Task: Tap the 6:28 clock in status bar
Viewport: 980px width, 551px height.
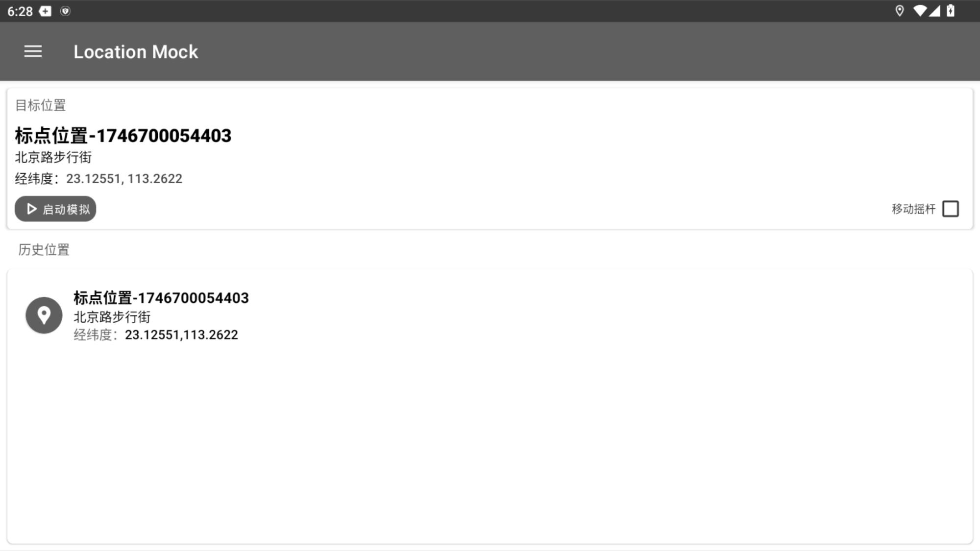Action: [20, 11]
